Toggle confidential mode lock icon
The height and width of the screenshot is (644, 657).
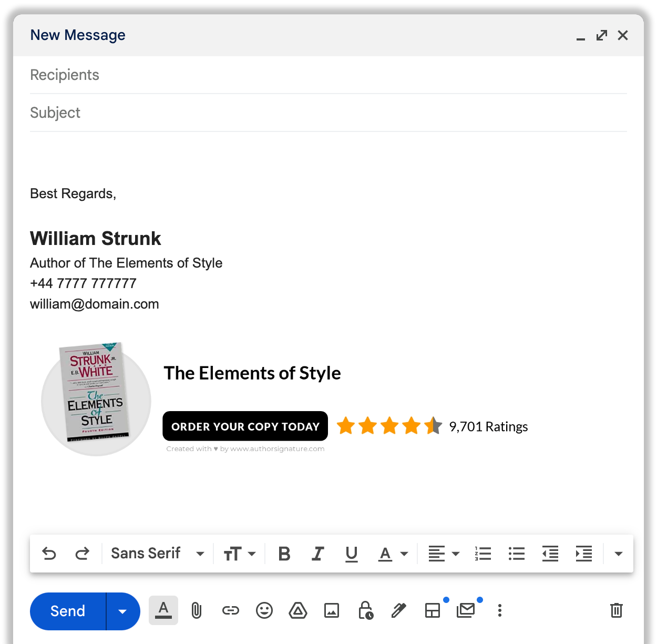(x=366, y=610)
